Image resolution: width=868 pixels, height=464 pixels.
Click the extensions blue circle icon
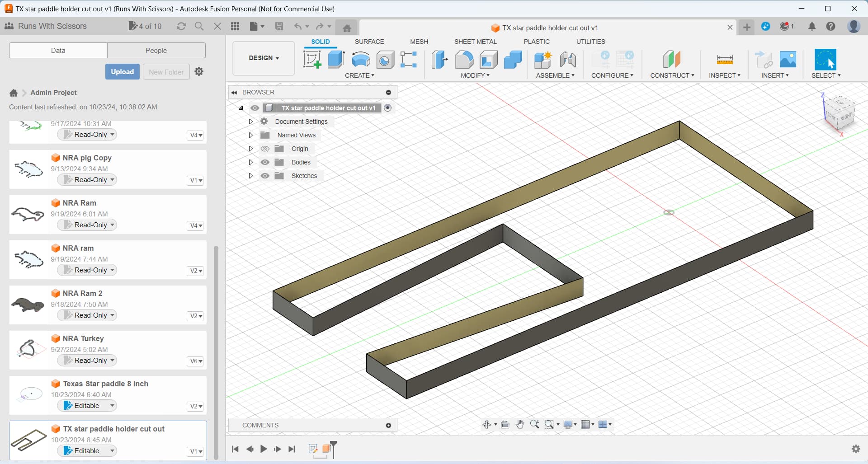point(765,26)
